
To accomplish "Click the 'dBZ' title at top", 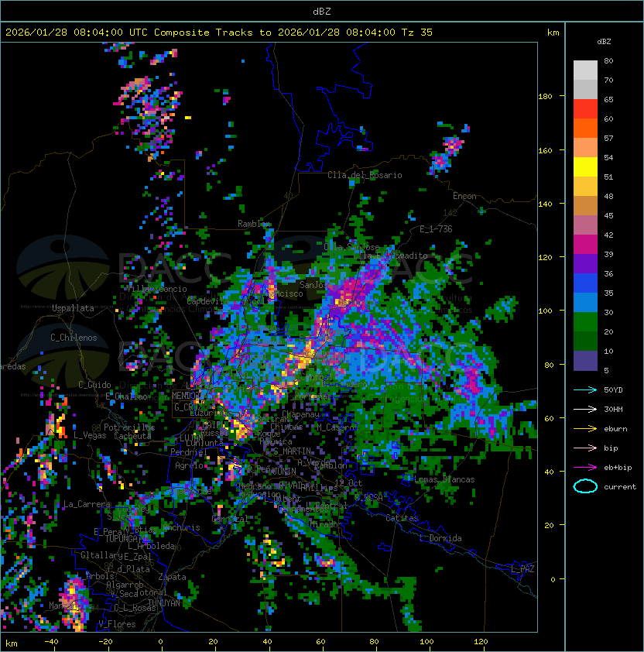I will coord(322,11).
